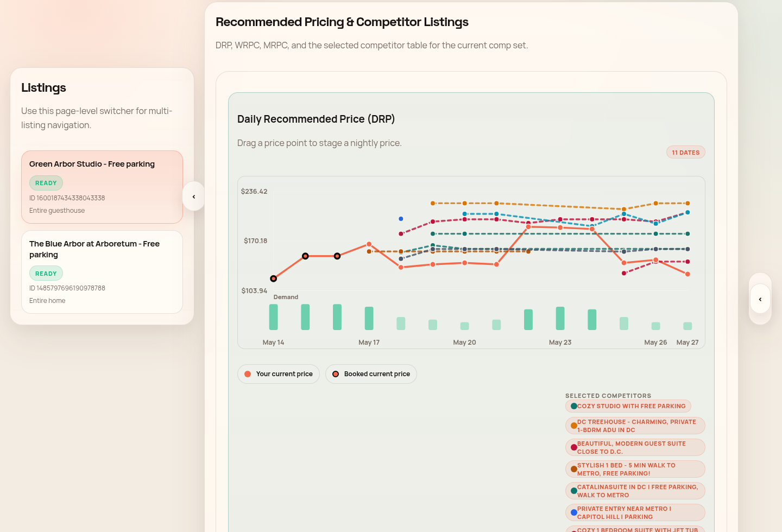This screenshot has height=532, width=782.
Task: Select booked price point on May 14
Action: 274,278
